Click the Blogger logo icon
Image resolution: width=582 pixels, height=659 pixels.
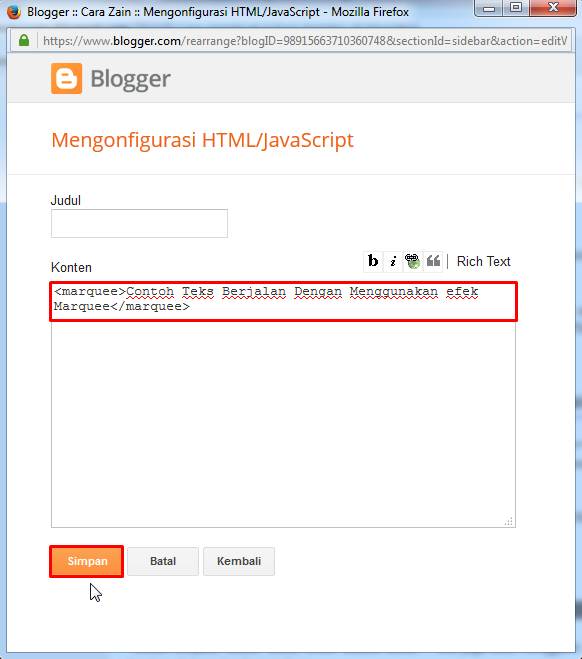point(66,78)
